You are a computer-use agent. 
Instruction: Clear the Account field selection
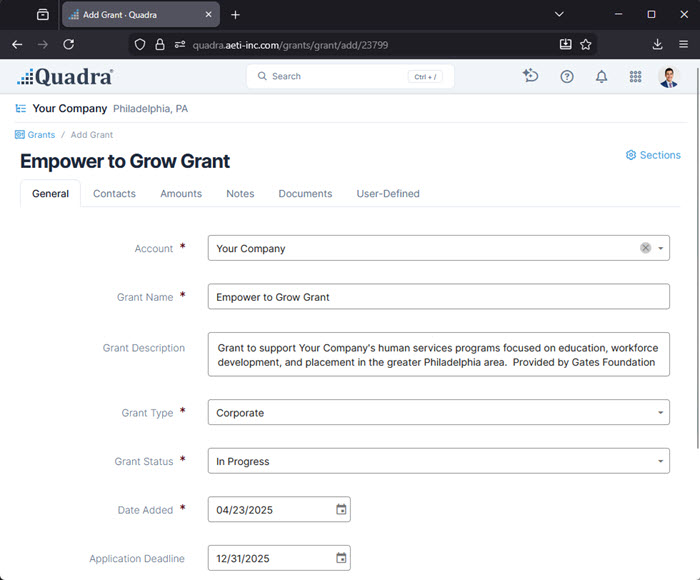[645, 248]
